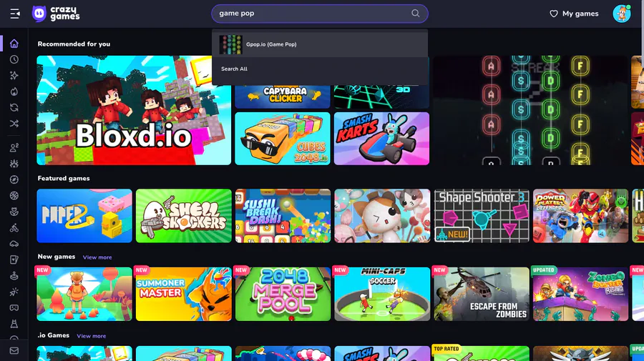Open the Card games category icon
The image size is (644, 361).
pos(14,259)
